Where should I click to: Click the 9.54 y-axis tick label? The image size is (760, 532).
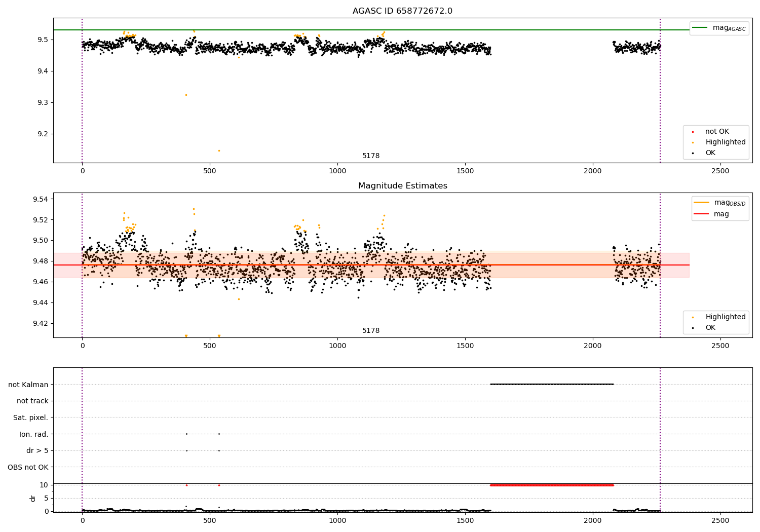(x=41, y=199)
